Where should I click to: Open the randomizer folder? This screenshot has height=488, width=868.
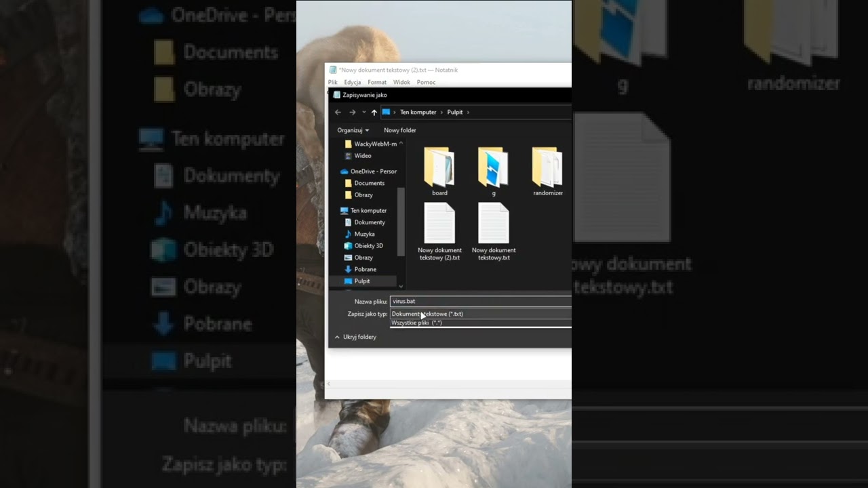(x=547, y=167)
